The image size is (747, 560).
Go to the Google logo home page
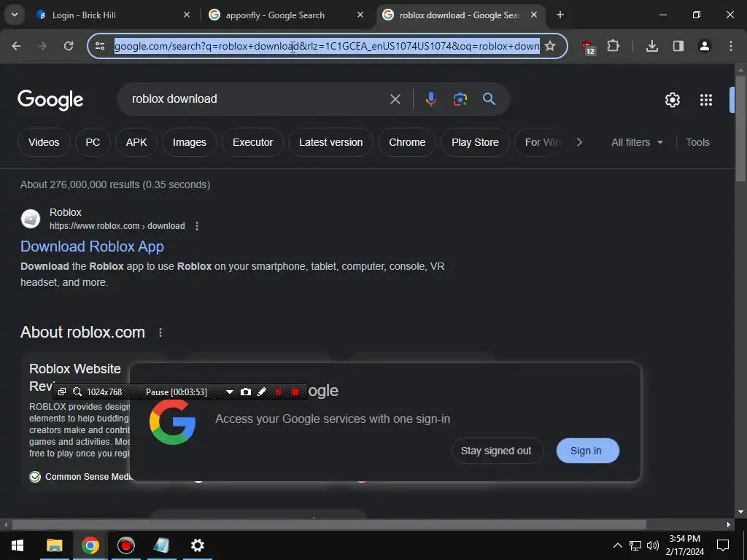(50, 100)
